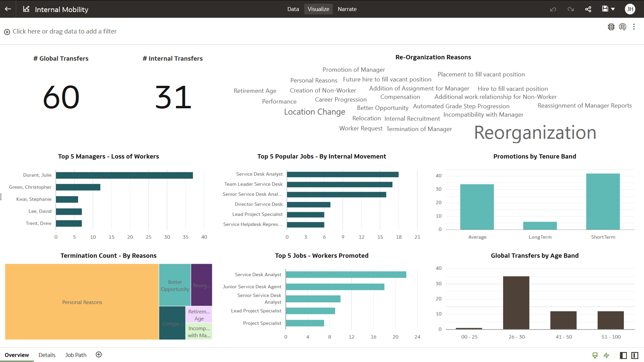
Task: Click the Refresh Data icon above the canvas
Action: coord(623,27)
